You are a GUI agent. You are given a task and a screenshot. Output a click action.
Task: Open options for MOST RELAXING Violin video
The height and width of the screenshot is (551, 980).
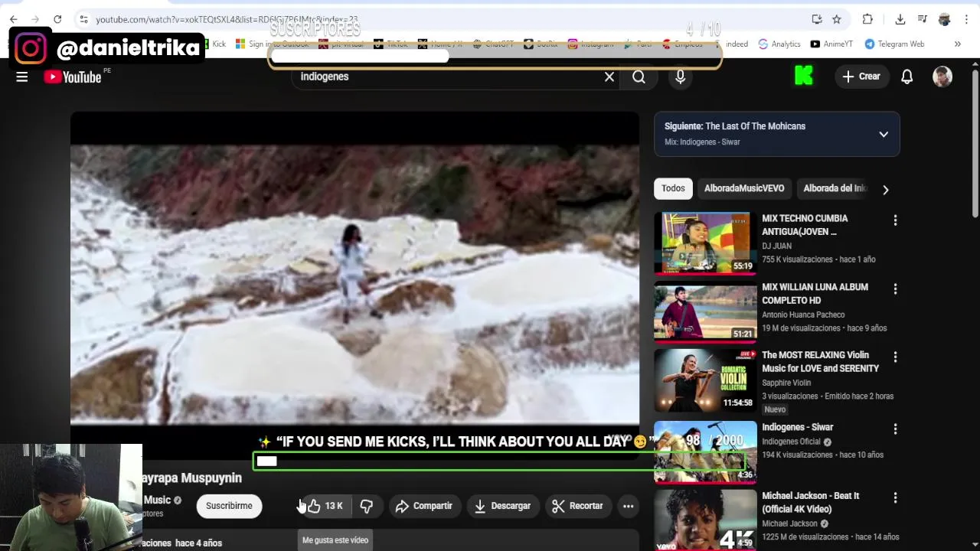895,357
